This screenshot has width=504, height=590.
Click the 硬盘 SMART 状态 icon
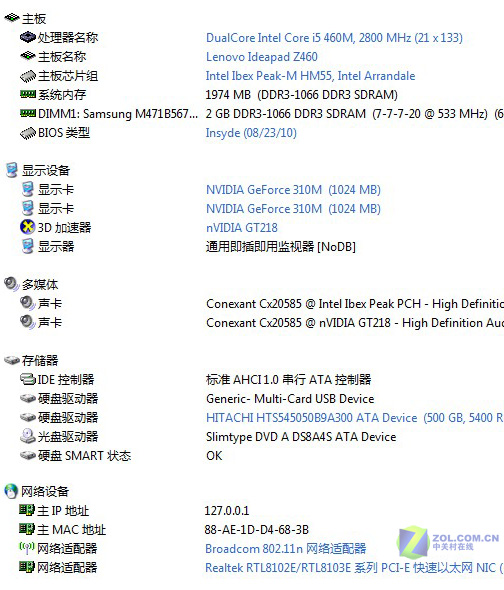coord(28,455)
